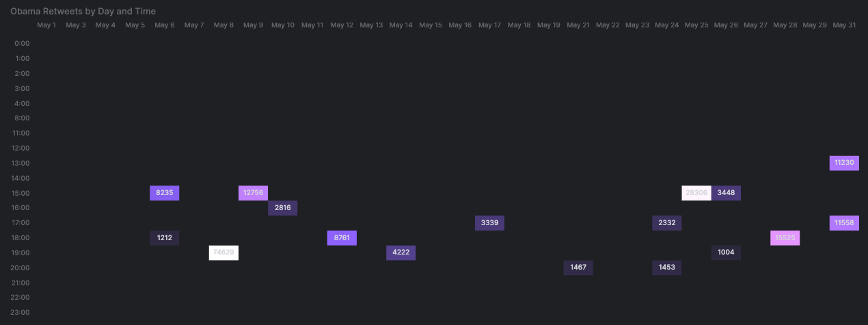Viewport: 868px width, 325px height.
Task: Select the 17:00 row label
Action: (21, 223)
